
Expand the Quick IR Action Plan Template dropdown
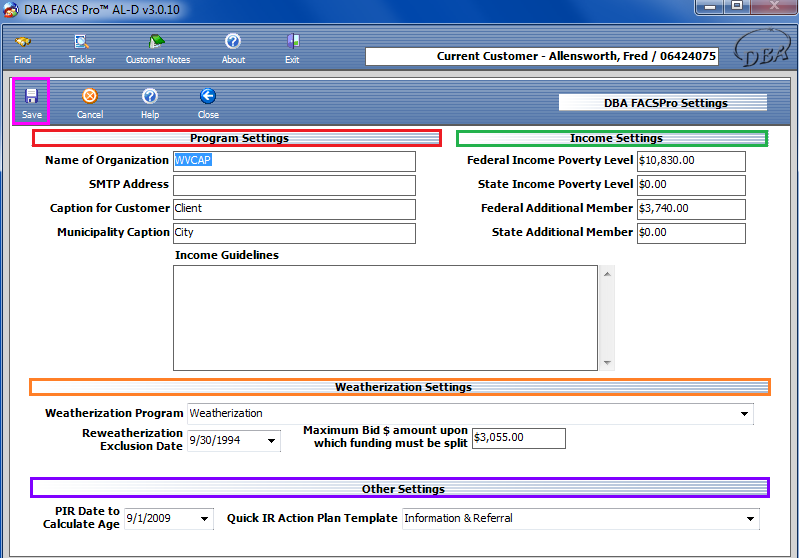coord(750,519)
